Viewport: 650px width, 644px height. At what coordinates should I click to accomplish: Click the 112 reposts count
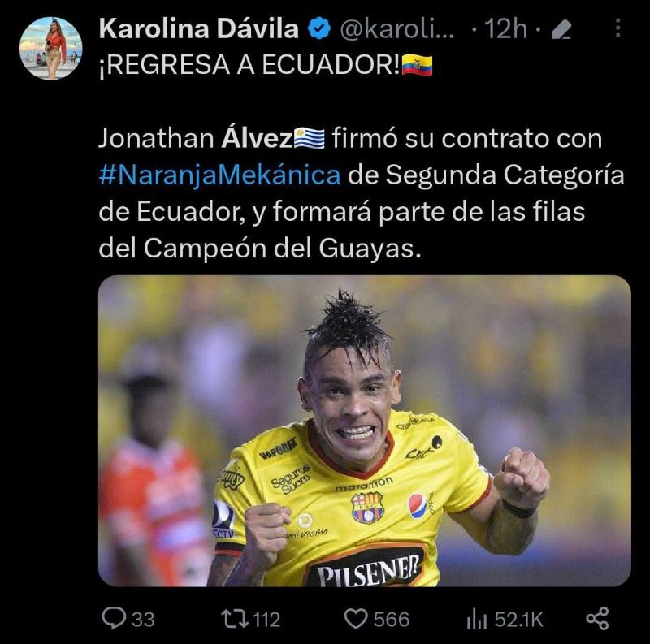[x=266, y=620]
